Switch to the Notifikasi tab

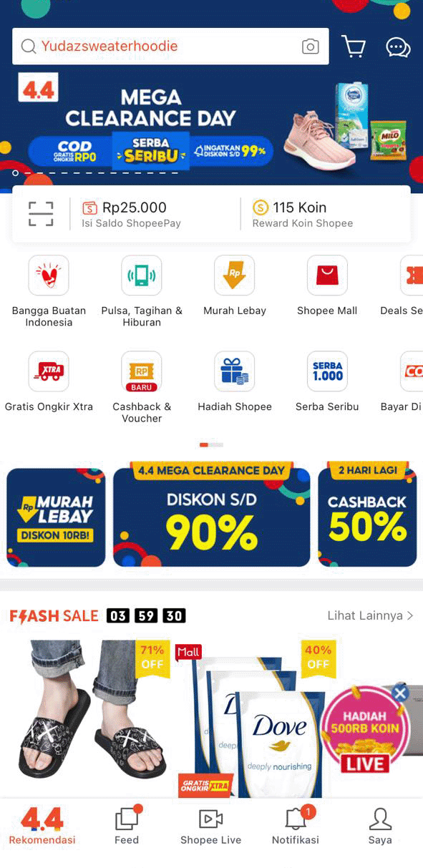(296, 826)
